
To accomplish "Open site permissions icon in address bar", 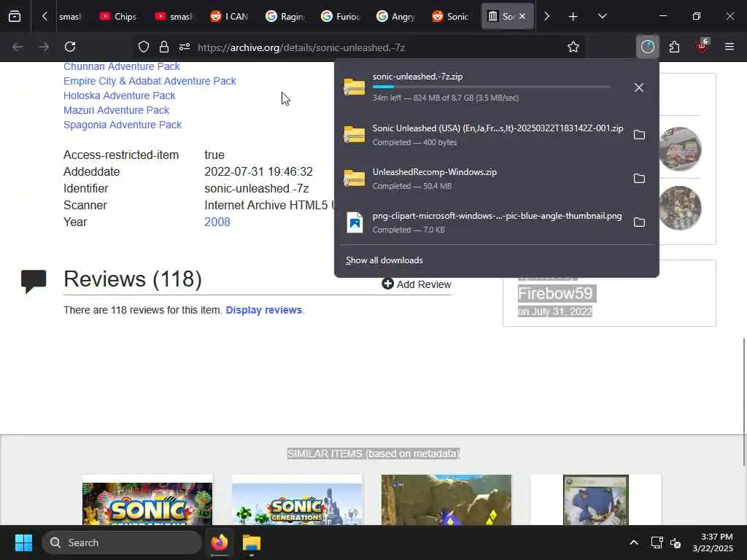I will (185, 47).
